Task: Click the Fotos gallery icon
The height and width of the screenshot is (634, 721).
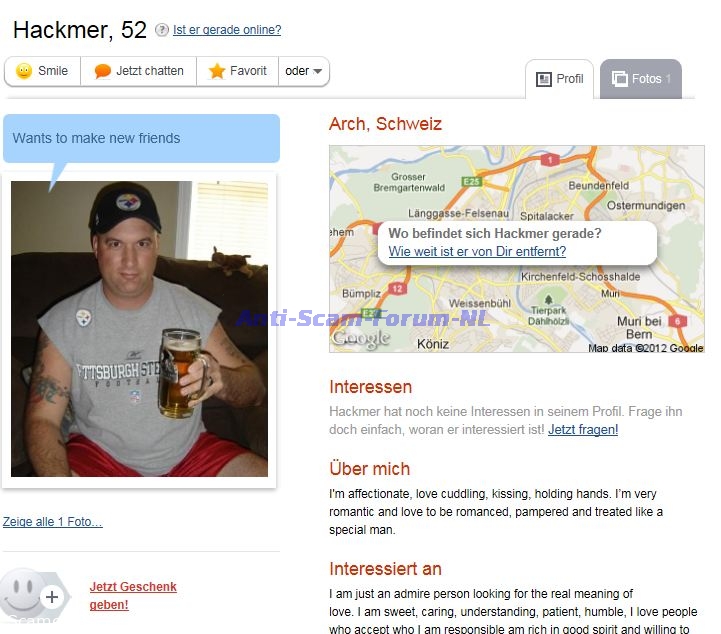Action: point(619,79)
